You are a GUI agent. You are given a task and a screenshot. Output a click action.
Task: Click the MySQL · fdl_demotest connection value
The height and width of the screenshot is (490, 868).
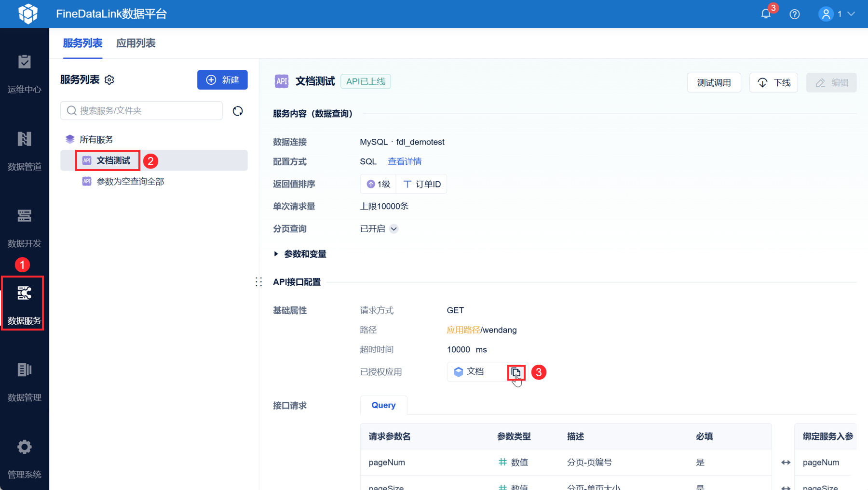(x=402, y=142)
